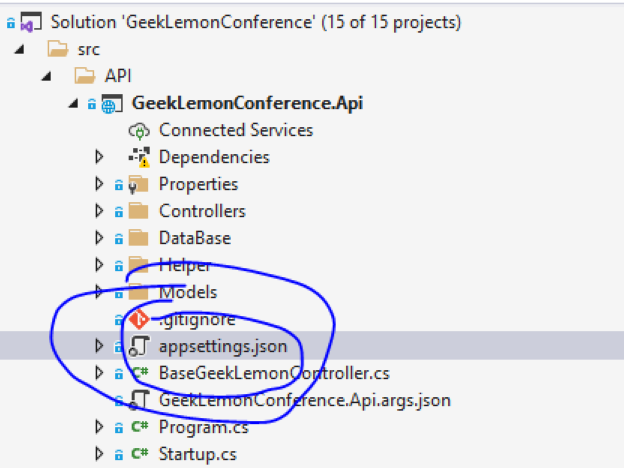Click the C# icon beside Program.cs
624x468 pixels.
point(140,427)
